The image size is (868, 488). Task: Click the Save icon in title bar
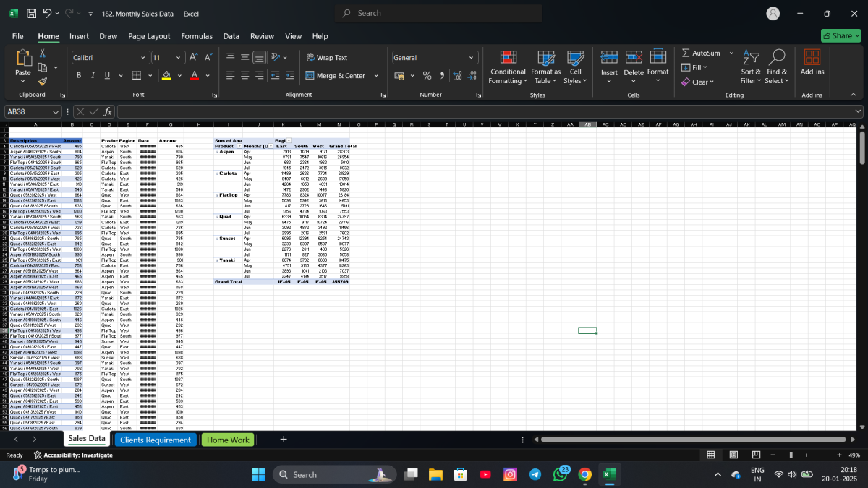tap(31, 13)
